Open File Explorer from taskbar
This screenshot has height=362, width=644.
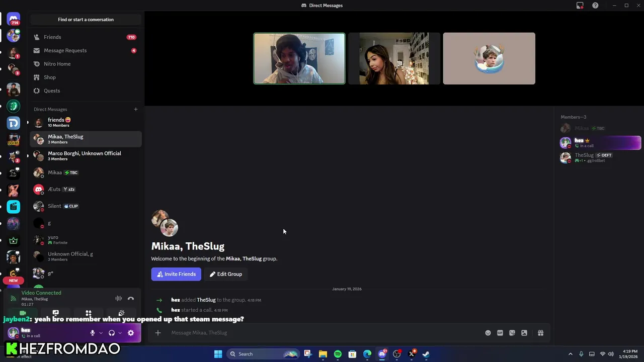pyautogui.click(x=323, y=354)
